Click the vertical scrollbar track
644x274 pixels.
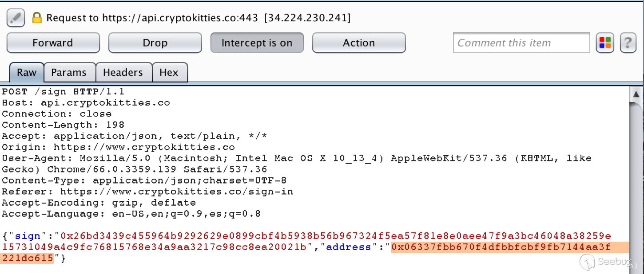[x=636, y=177]
